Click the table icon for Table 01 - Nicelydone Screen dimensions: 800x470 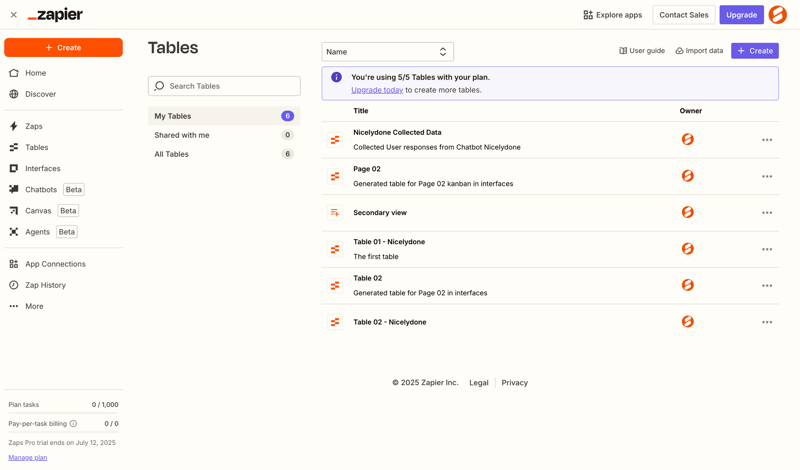click(x=335, y=249)
